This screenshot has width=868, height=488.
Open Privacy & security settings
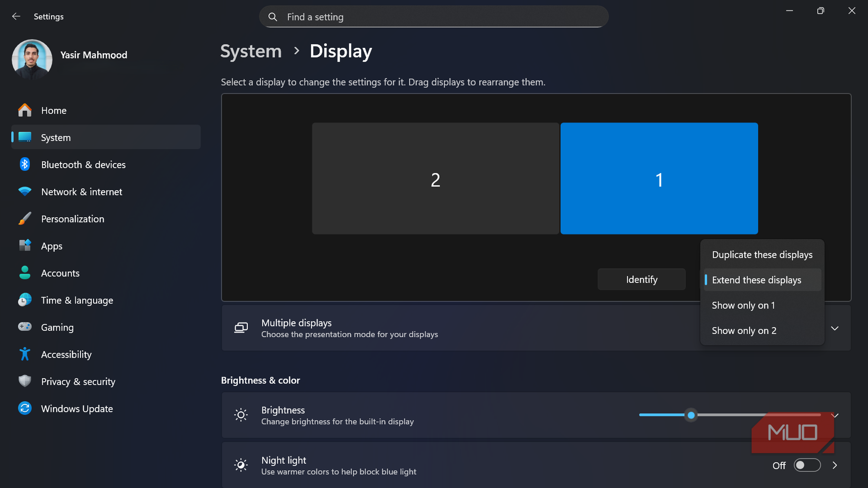tap(78, 381)
